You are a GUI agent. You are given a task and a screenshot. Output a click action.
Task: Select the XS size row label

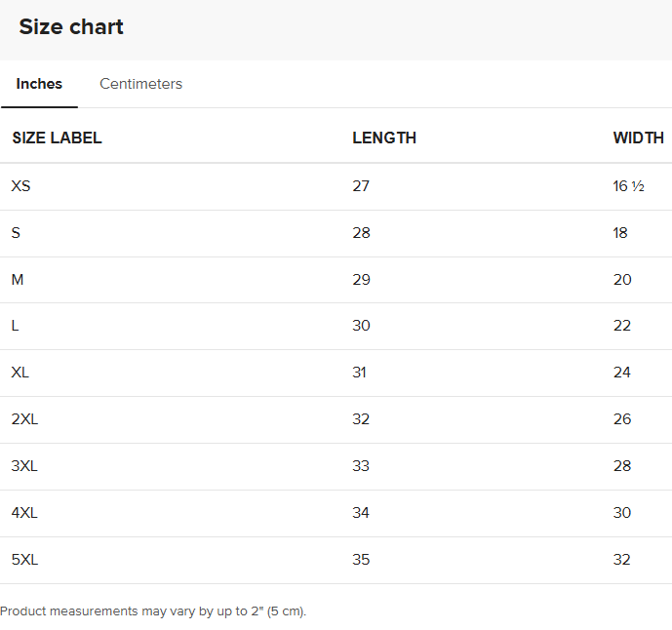(x=20, y=186)
